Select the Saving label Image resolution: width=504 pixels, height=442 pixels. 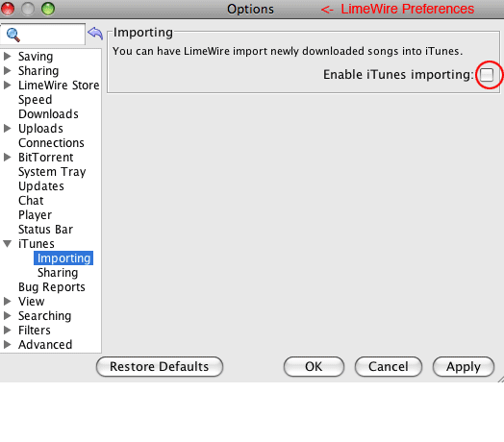pyautogui.click(x=36, y=57)
